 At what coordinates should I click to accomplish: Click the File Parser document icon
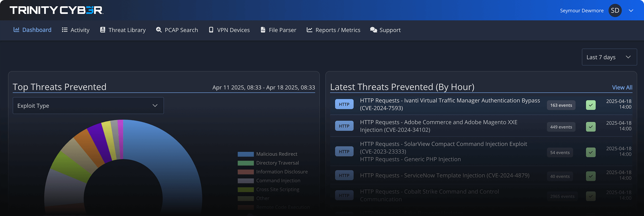pyautogui.click(x=263, y=30)
